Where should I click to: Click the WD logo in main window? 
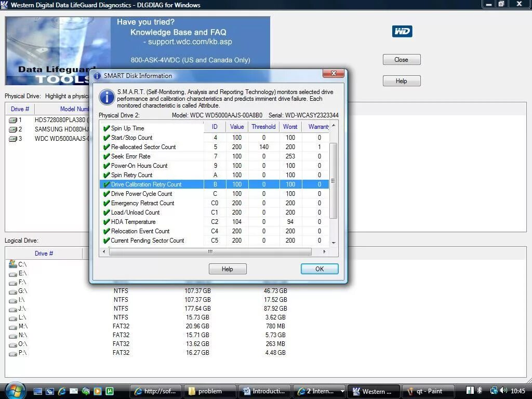pyautogui.click(x=402, y=31)
